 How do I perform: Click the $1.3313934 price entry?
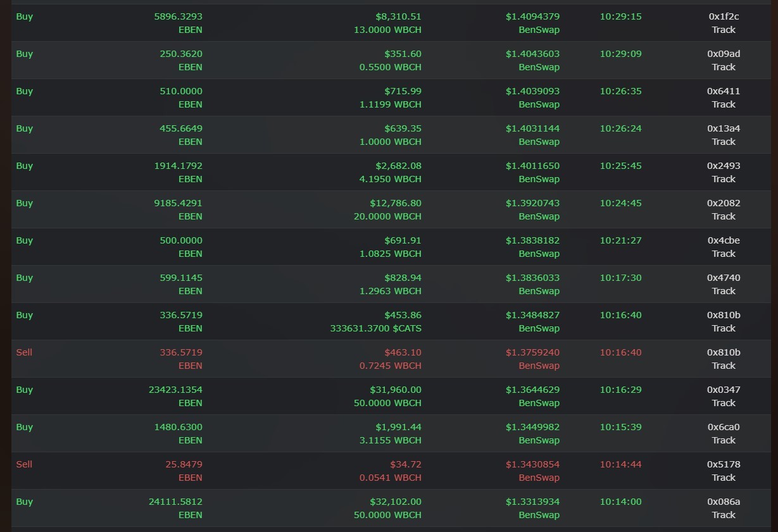click(x=532, y=502)
